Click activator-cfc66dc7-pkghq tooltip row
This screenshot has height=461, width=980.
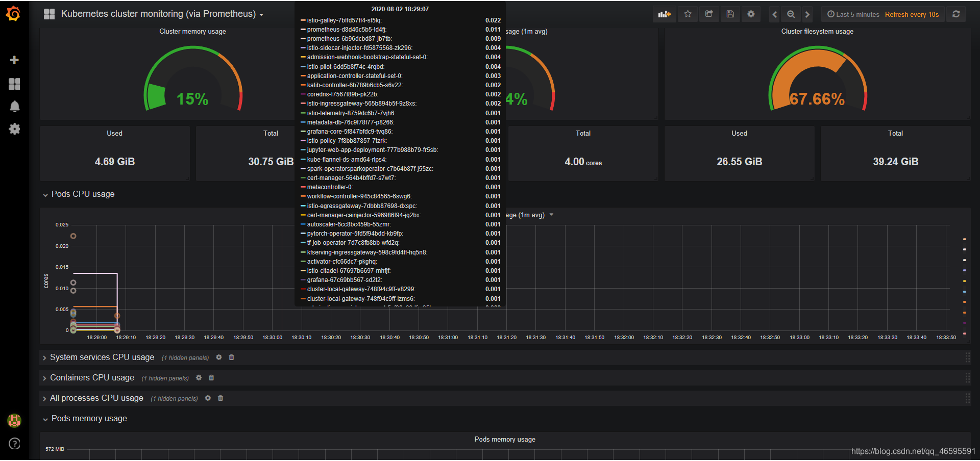[x=400, y=262]
